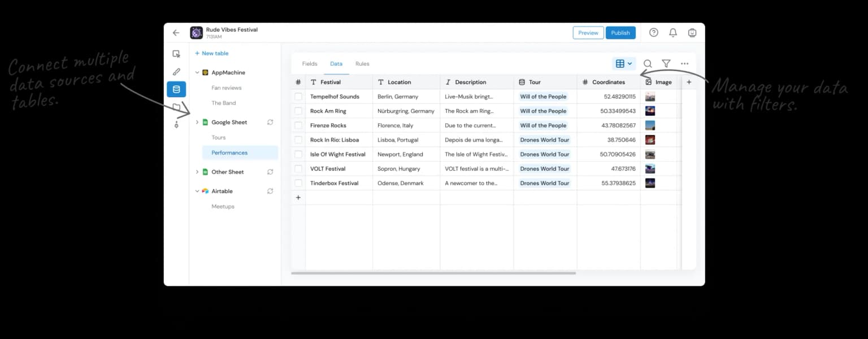Open the more options ellipsis above the table
This screenshot has width=868, height=339.
point(685,63)
